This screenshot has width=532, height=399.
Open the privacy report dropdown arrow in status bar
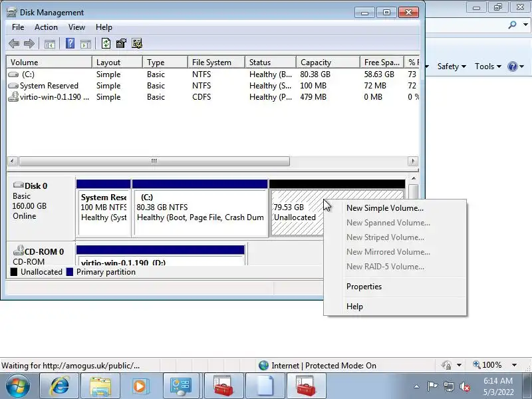[x=459, y=365]
